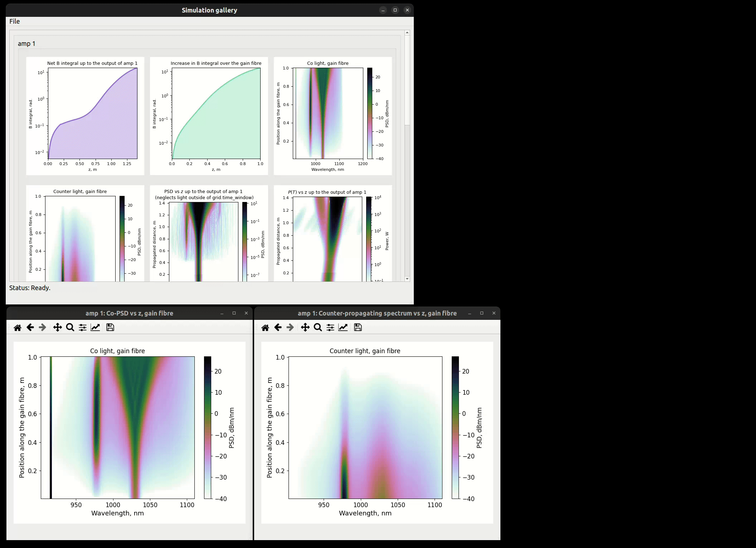
Task: Activate Pan tool in Co-PSD window
Action: pos(57,327)
